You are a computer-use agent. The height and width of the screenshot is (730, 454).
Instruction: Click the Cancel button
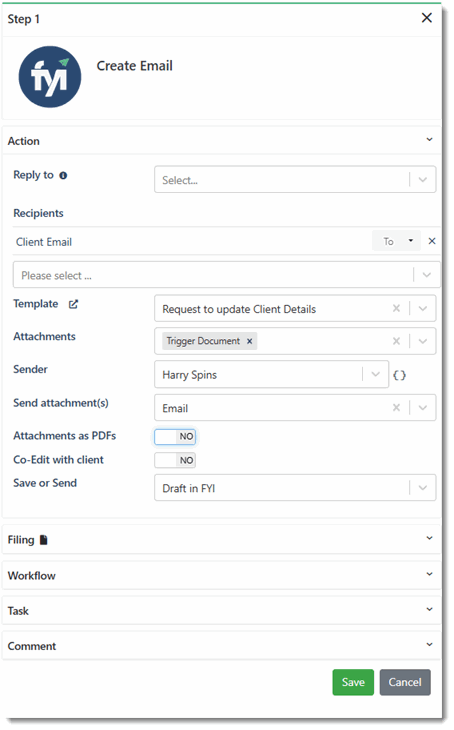point(405,682)
